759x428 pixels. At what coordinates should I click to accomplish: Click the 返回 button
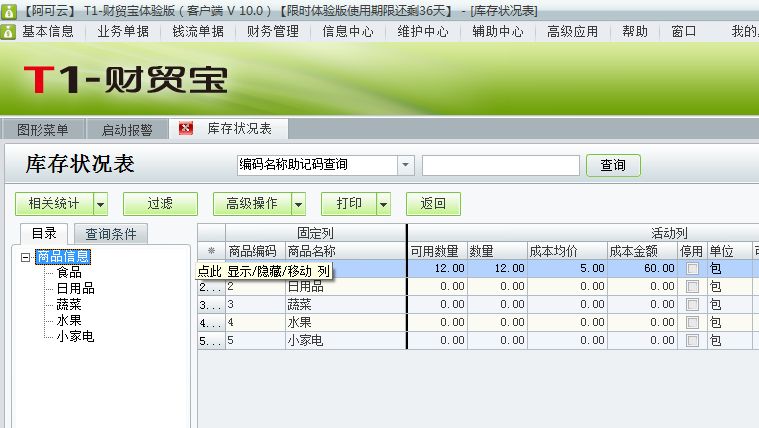pos(433,204)
